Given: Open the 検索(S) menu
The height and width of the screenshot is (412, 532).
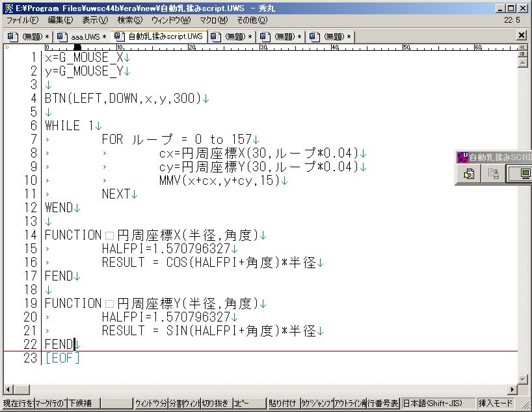Looking at the screenshot, I should click(x=129, y=20).
